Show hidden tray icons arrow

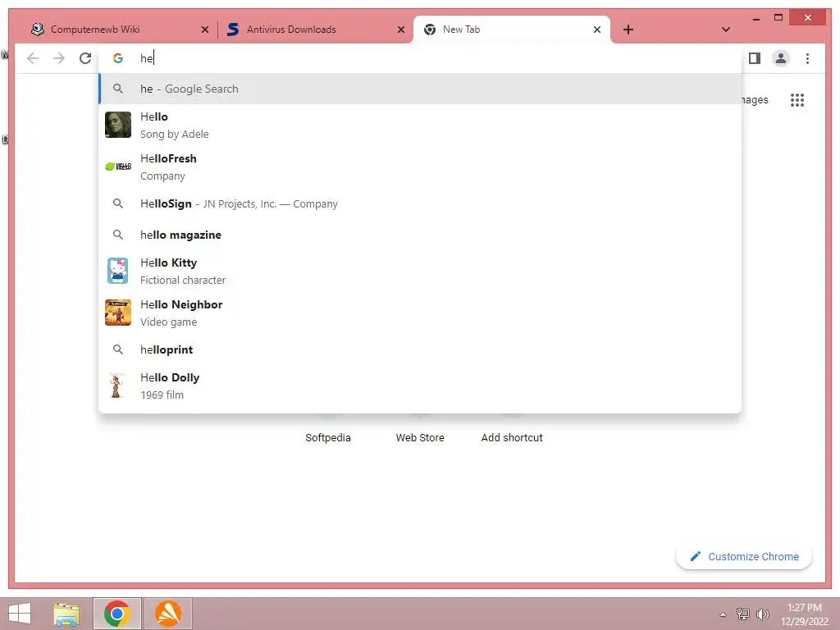click(x=724, y=614)
